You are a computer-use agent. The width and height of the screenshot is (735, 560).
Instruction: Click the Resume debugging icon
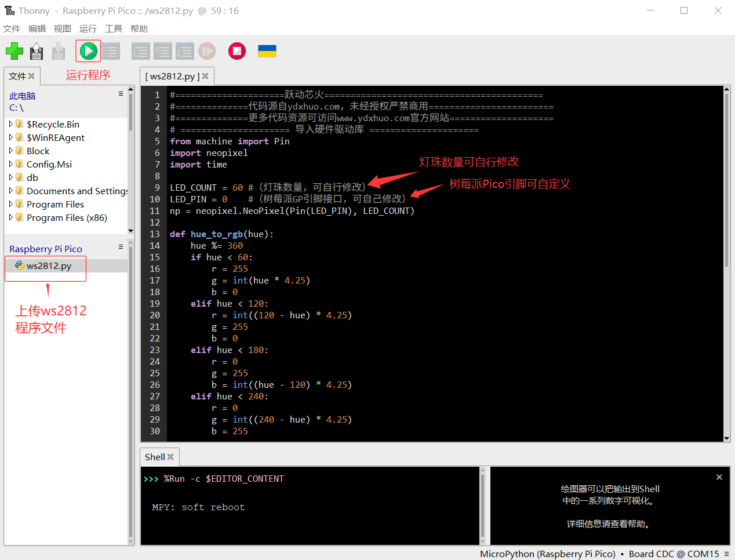(207, 51)
